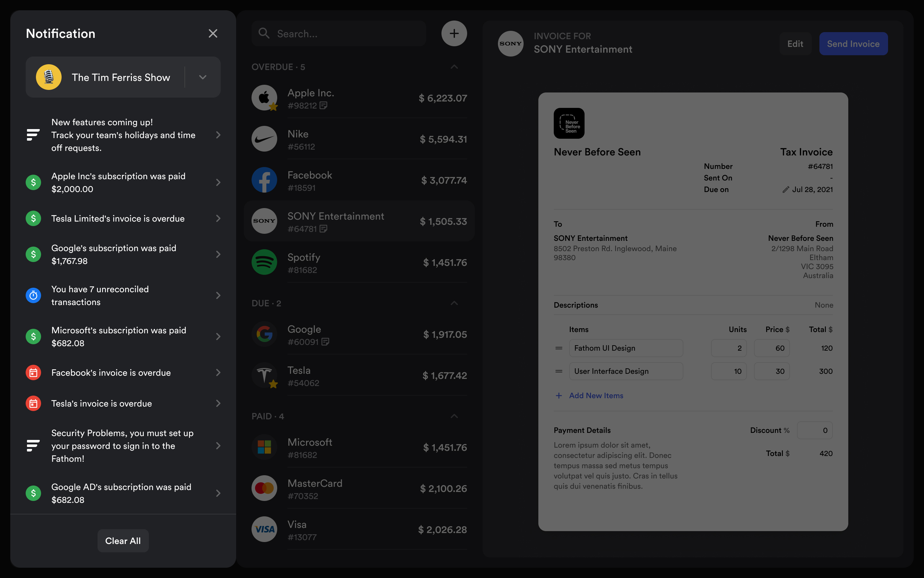
Task: Click calendar icon for Tesla's invoice overdue
Action: tap(33, 403)
